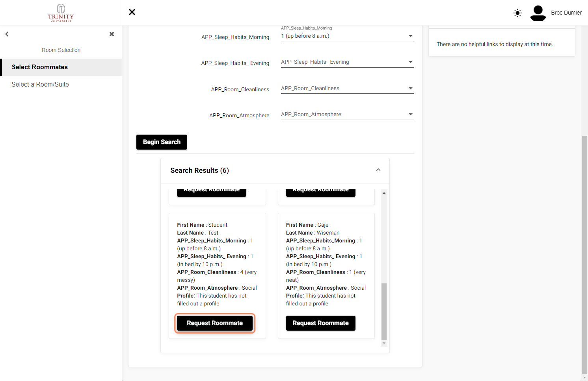Image resolution: width=588 pixels, height=381 pixels.
Task: Click the Broc Dumler username
Action: click(566, 13)
